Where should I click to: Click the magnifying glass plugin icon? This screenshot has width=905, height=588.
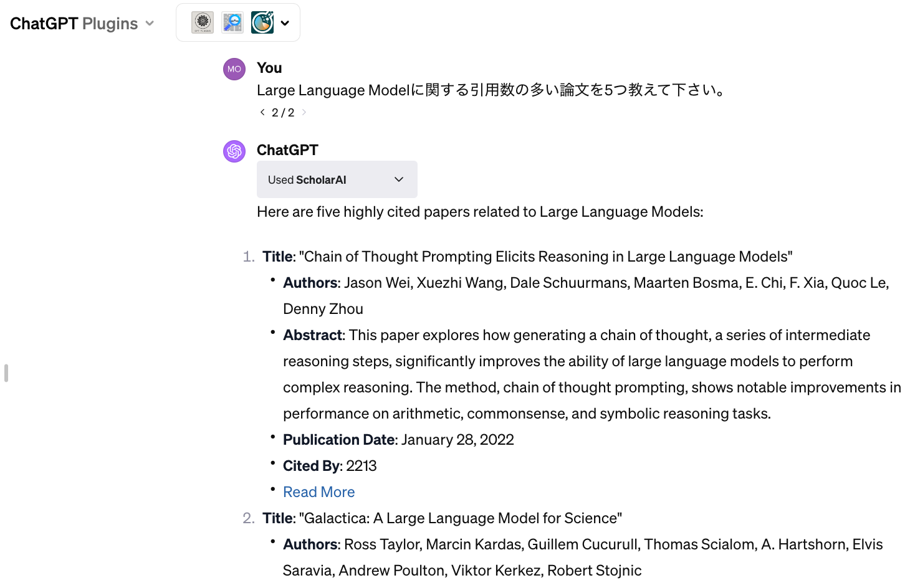pyautogui.click(x=232, y=22)
